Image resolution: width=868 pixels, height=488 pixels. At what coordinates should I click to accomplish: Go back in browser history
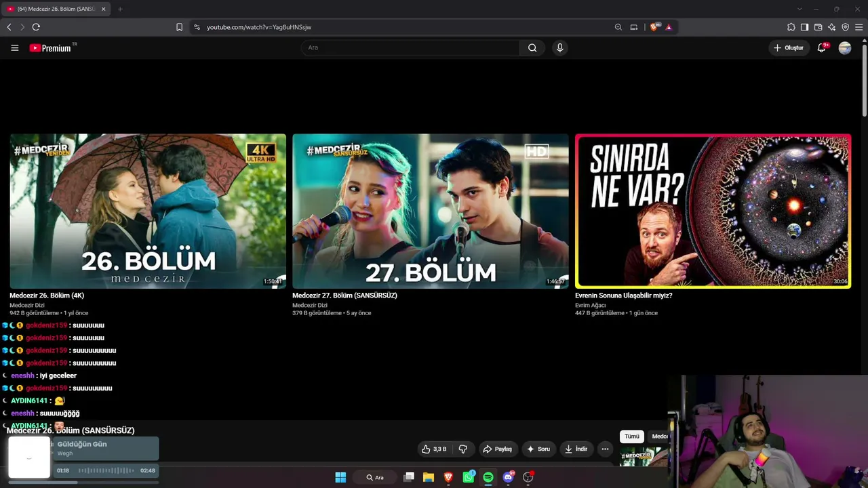pyautogui.click(x=9, y=27)
